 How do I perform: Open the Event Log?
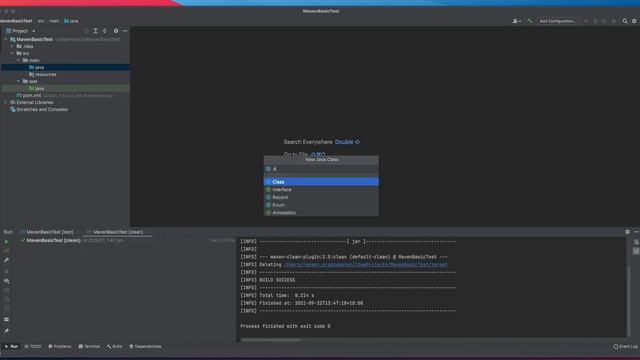click(625, 347)
